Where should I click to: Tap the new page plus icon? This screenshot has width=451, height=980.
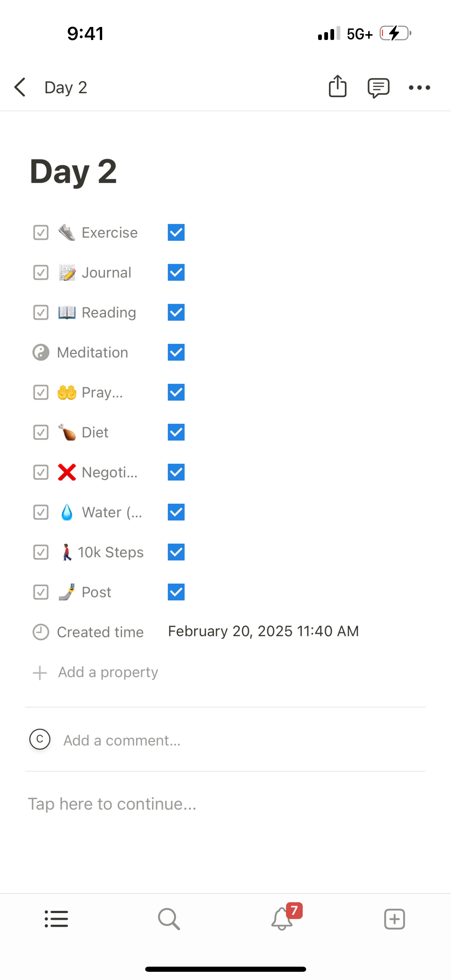coord(394,919)
